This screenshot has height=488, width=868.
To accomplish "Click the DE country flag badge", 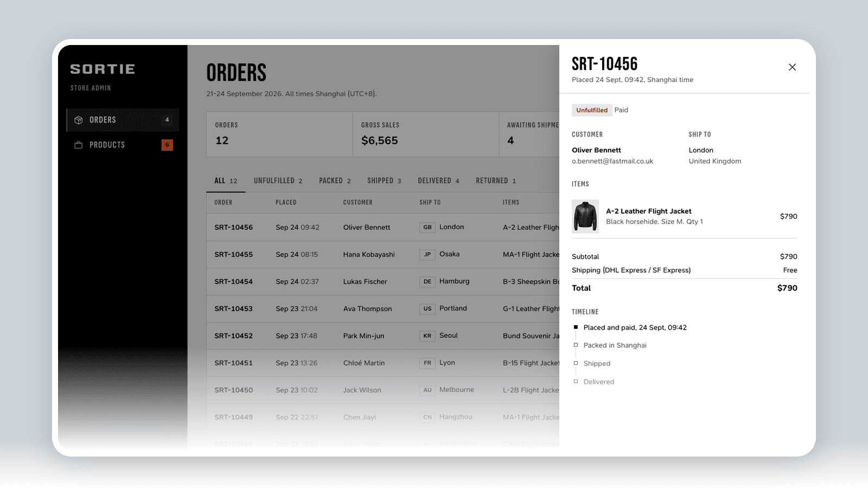I will [427, 281].
